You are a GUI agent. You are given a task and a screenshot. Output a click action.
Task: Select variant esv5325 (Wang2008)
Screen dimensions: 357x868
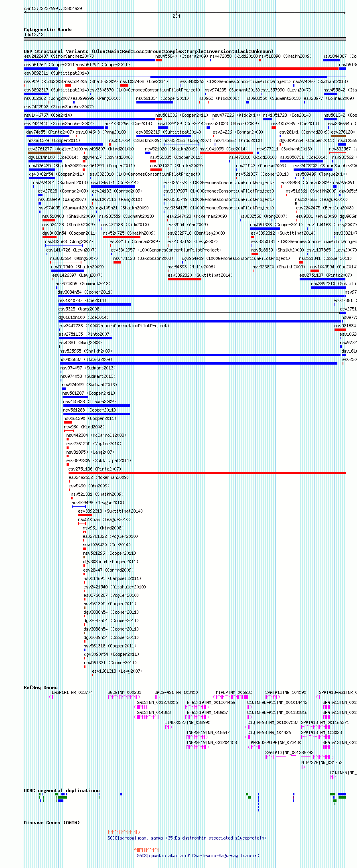click(x=80, y=309)
